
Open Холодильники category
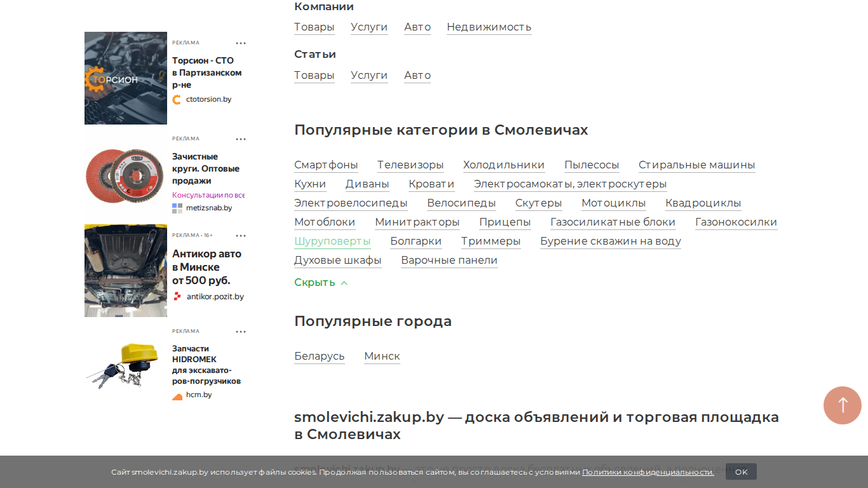pos(504,165)
